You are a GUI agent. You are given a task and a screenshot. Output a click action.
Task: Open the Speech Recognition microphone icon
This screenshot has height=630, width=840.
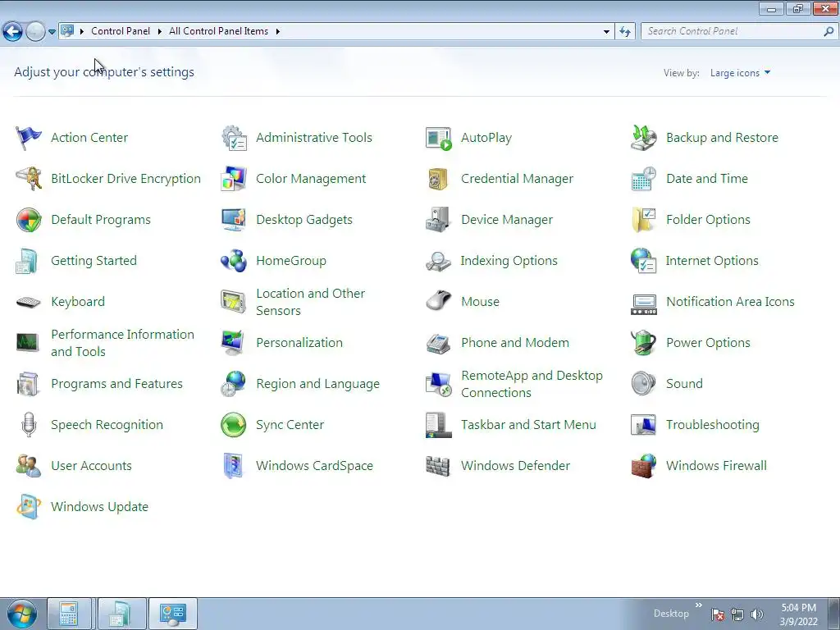coord(29,425)
